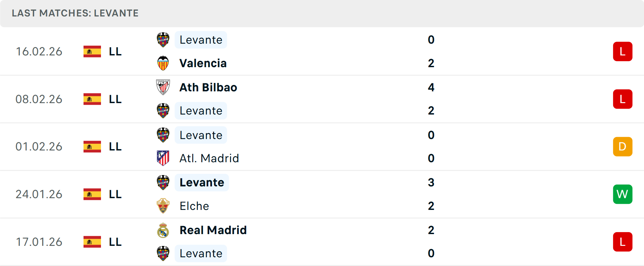
Task: Open the Ath Bilbao team link
Action: pos(208,87)
